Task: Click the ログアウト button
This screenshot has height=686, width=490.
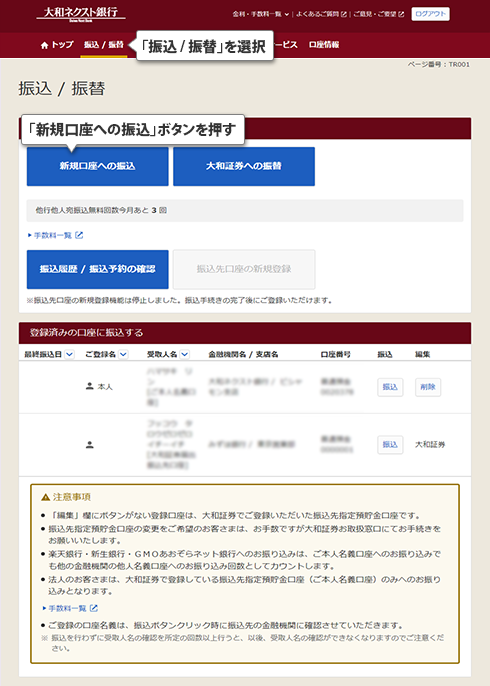Action: point(430,14)
